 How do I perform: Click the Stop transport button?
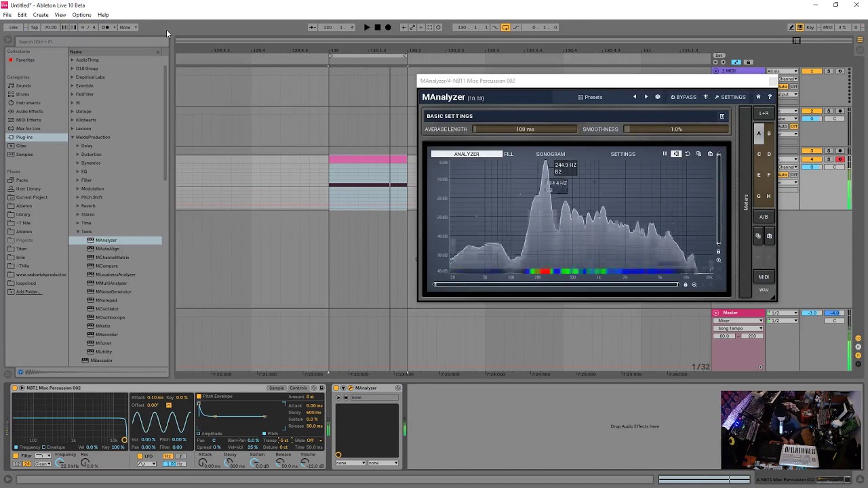pyautogui.click(x=378, y=27)
